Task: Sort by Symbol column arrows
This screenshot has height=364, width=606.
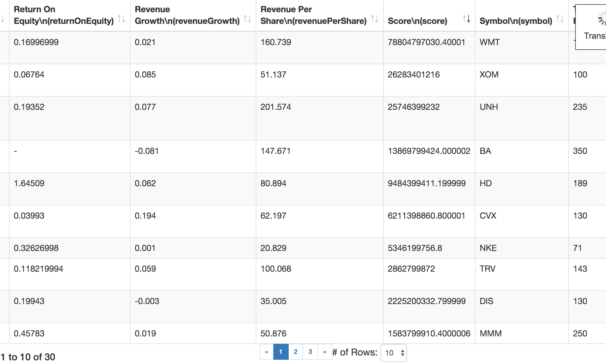Action: pos(560,19)
